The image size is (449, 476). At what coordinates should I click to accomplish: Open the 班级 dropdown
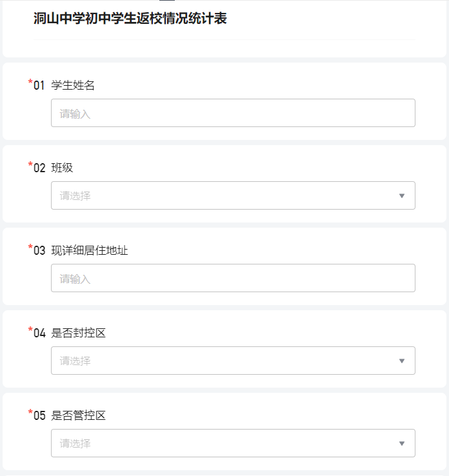tap(233, 195)
